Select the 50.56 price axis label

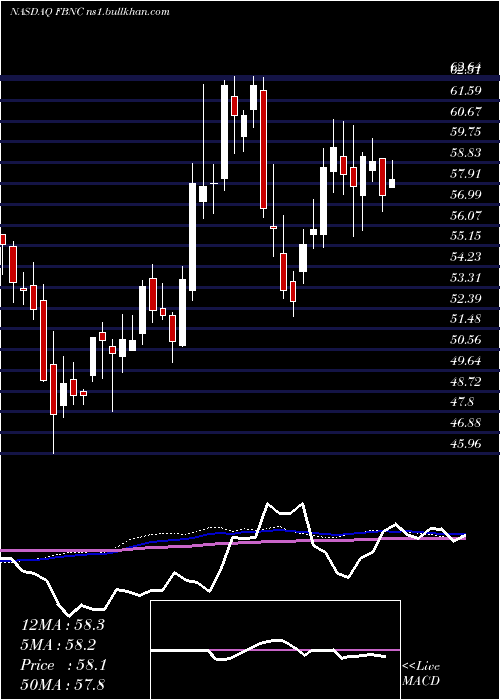click(467, 340)
